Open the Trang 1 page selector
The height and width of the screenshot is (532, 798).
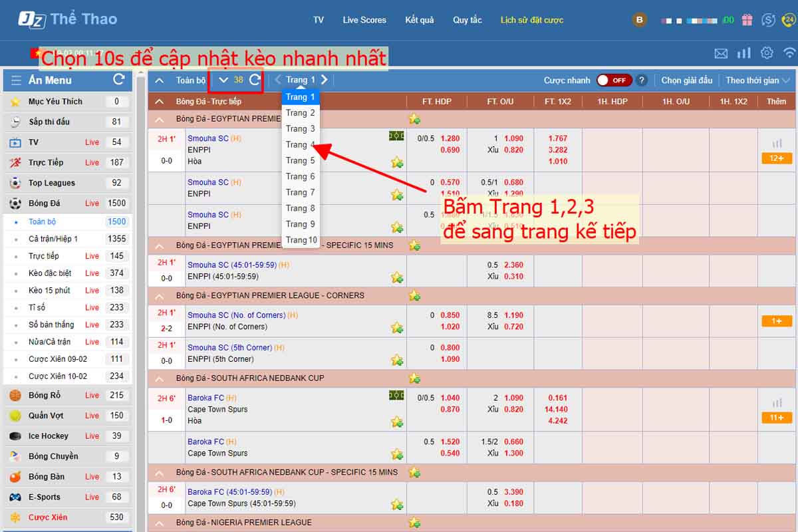pyautogui.click(x=301, y=80)
